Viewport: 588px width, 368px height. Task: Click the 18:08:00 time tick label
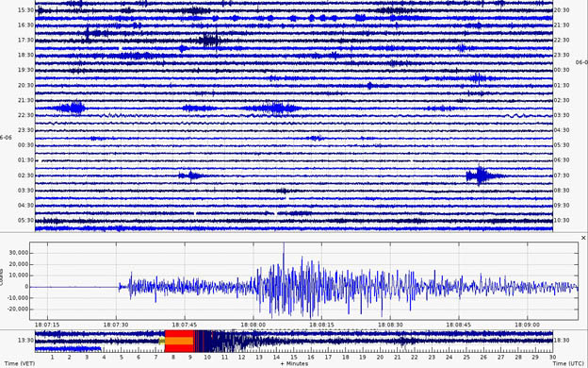[253, 325]
